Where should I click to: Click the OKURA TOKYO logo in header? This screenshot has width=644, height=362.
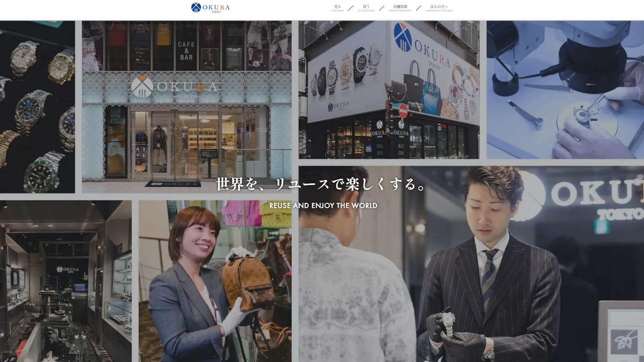(x=210, y=8)
